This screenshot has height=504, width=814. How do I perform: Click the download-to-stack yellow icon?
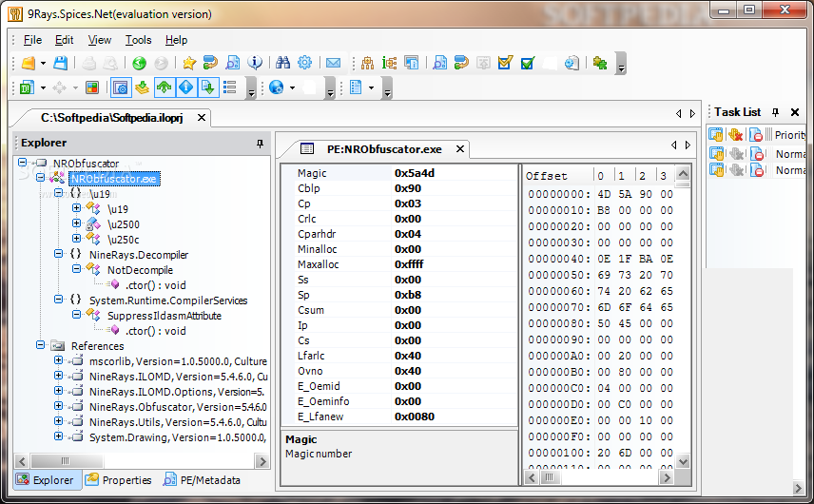[142, 87]
